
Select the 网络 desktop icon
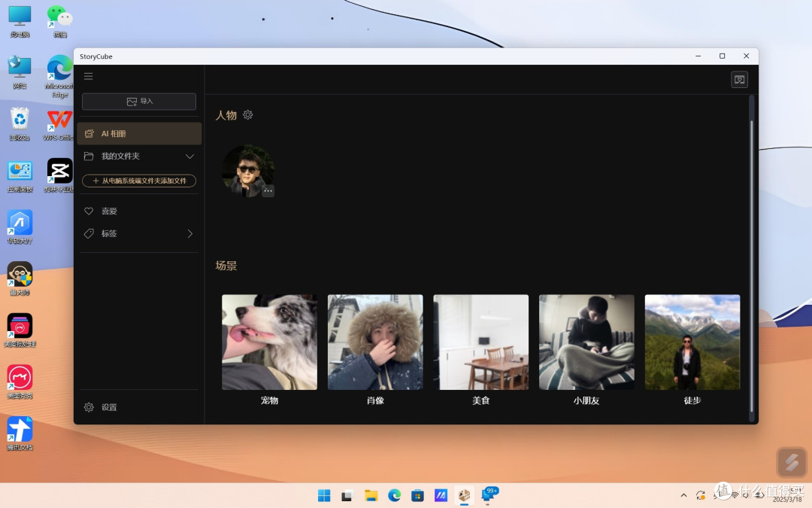20,72
